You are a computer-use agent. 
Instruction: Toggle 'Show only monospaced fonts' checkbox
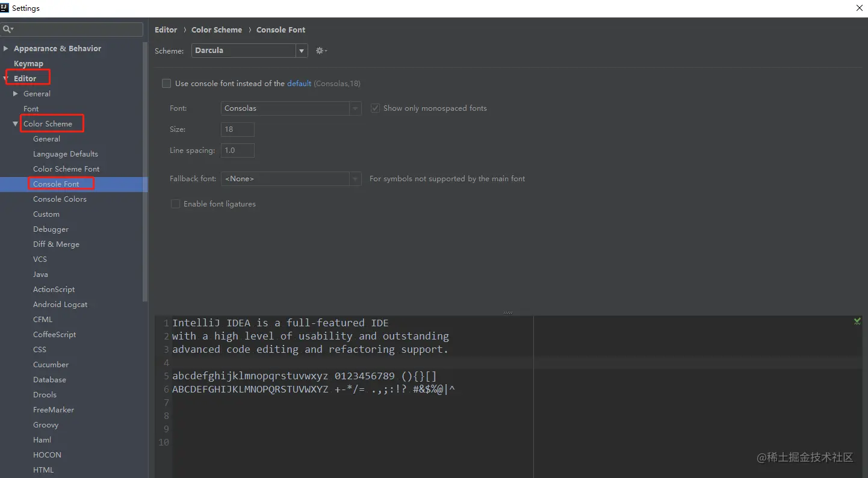tap(375, 108)
